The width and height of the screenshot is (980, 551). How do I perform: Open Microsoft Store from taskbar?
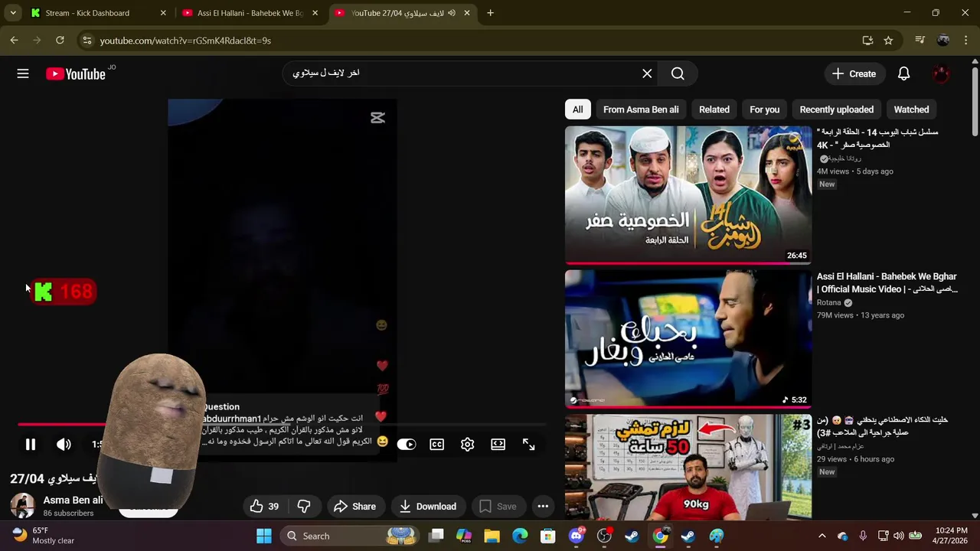click(548, 536)
